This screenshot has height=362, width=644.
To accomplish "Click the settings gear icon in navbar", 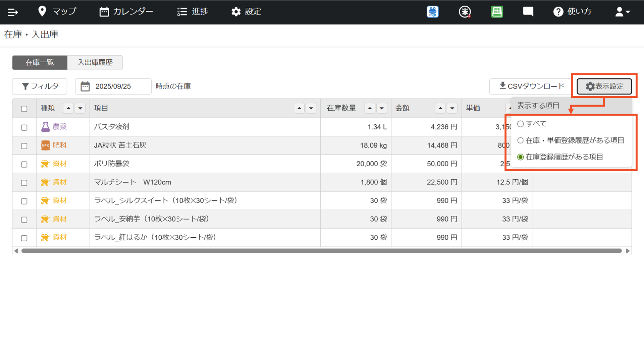I will pyautogui.click(x=236, y=12).
